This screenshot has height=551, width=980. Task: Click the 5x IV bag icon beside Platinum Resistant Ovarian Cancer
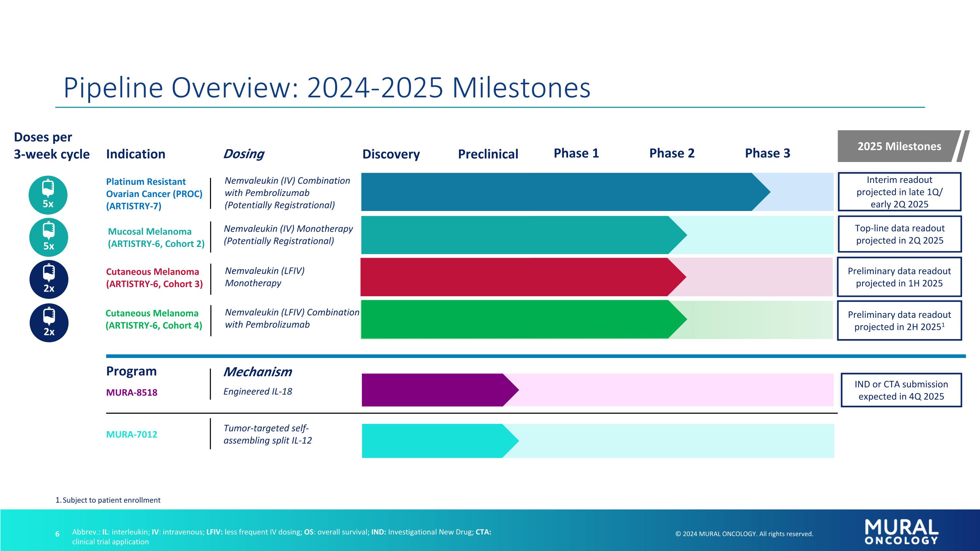point(48,195)
